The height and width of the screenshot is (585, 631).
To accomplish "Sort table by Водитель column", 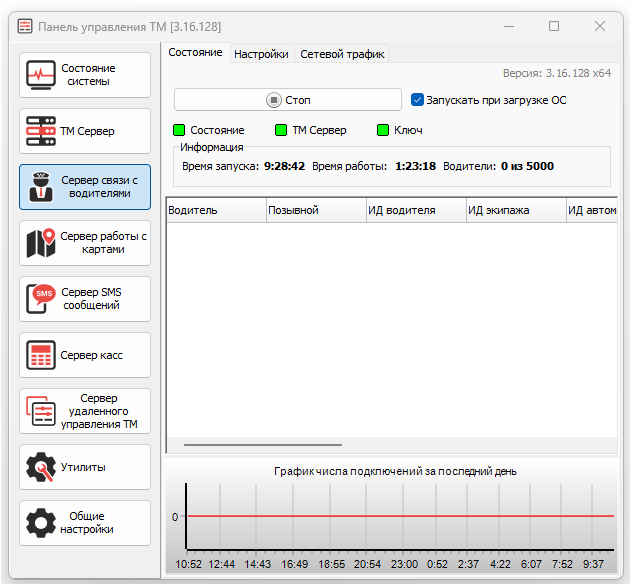I will (x=217, y=210).
